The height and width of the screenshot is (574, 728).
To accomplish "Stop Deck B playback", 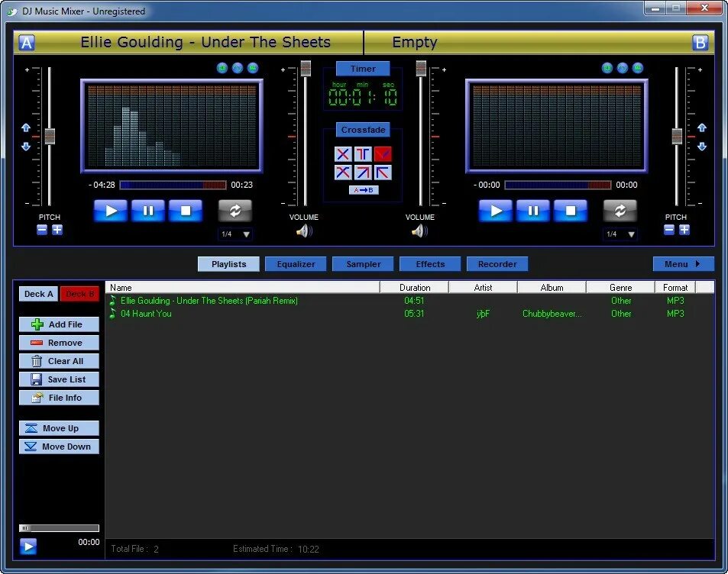I will pyautogui.click(x=571, y=211).
